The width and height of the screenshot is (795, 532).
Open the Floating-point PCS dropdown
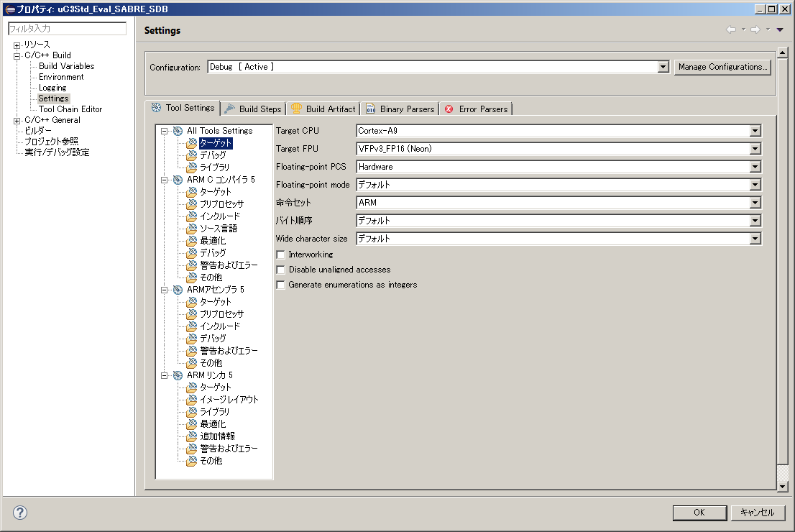tap(755, 167)
